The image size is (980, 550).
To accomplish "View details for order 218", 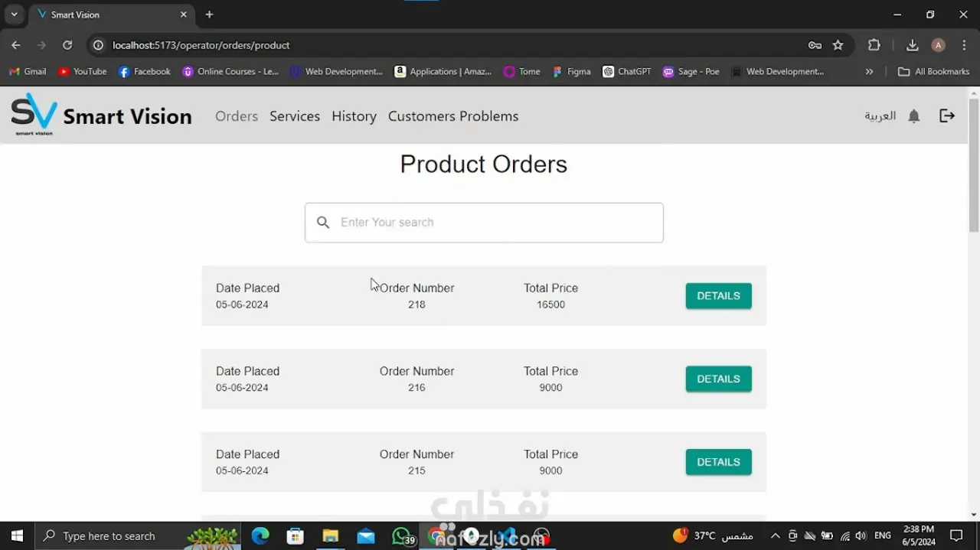I will 718,296.
